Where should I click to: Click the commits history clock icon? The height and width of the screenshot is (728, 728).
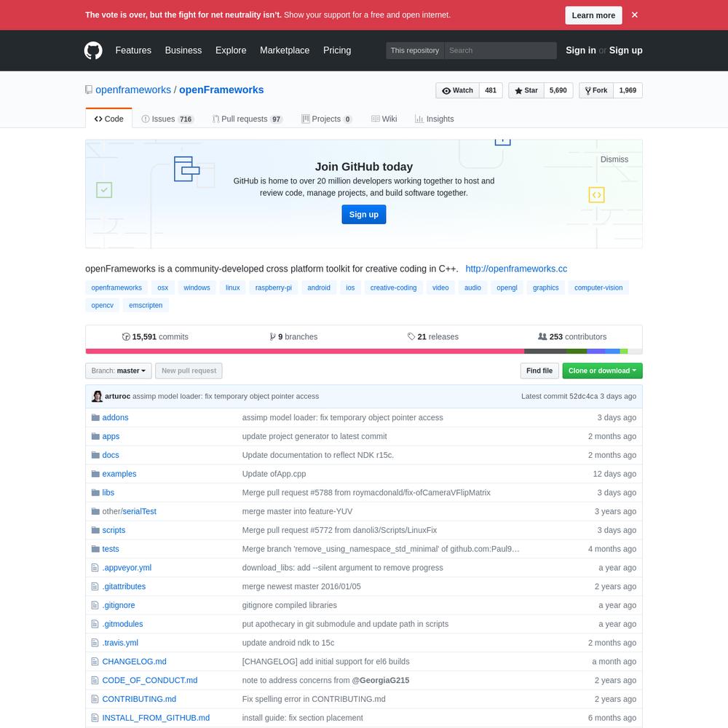pos(126,336)
